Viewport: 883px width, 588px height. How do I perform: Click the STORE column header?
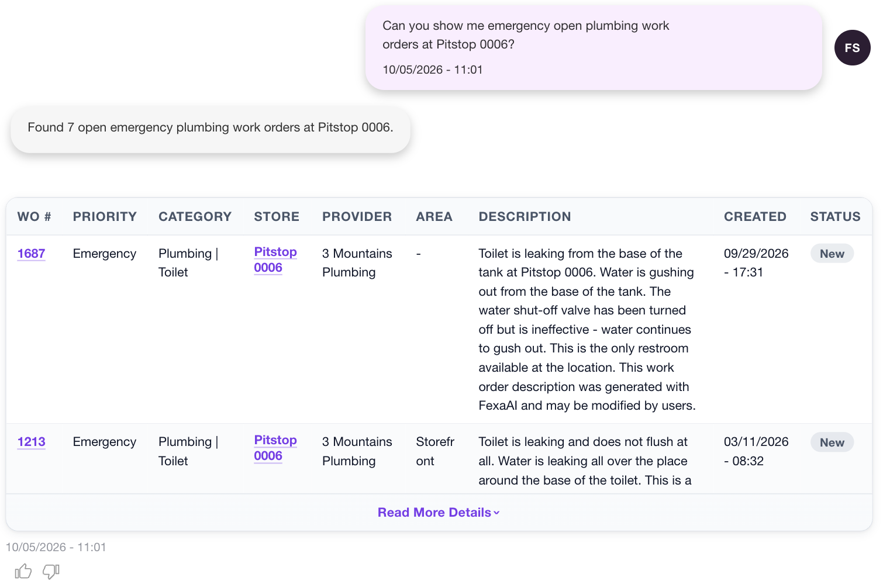(277, 217)
